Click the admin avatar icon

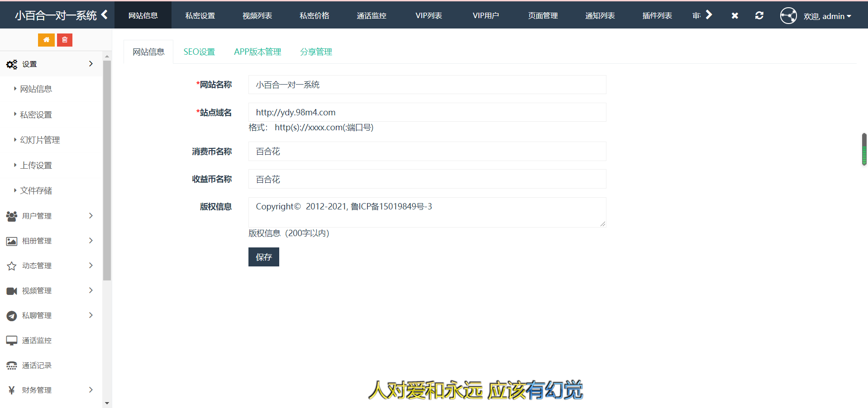click(x=788, y=15)
